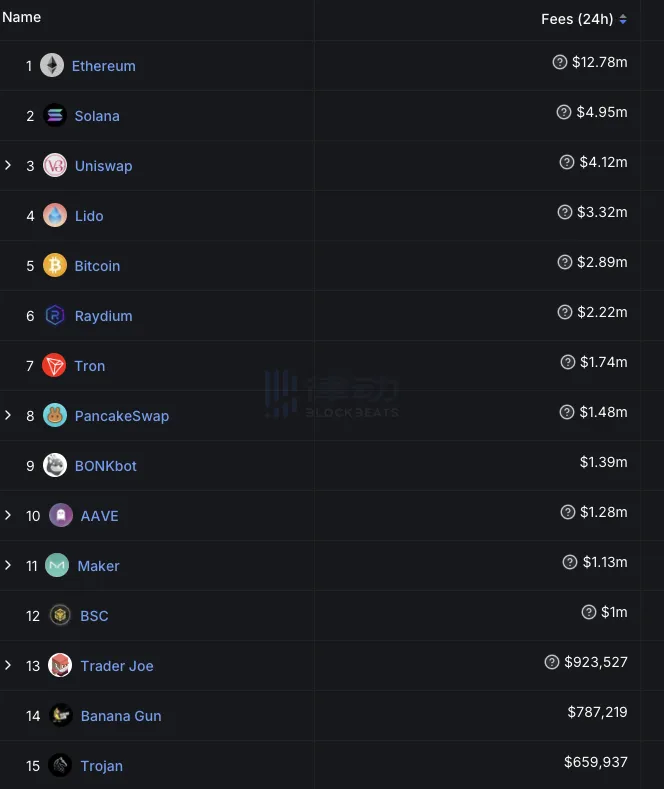Open the BSC chain link
Screen dimensions: 664x789
coord(94,616)
